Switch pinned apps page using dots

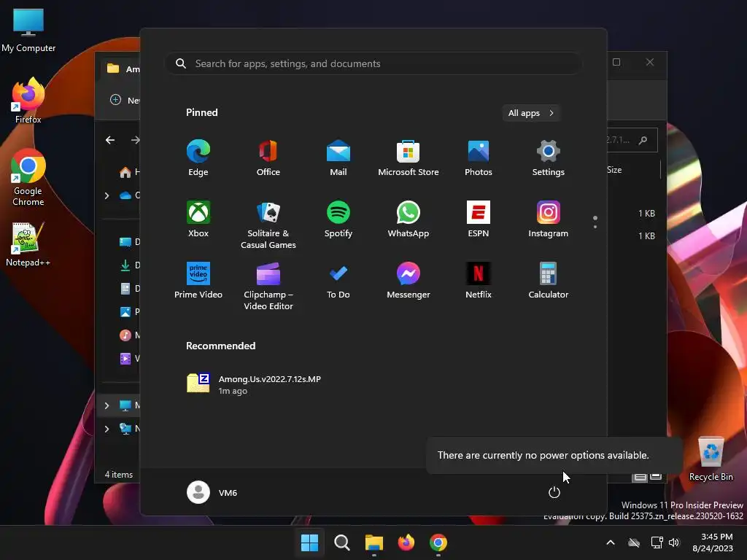click(x=595, y=222)
